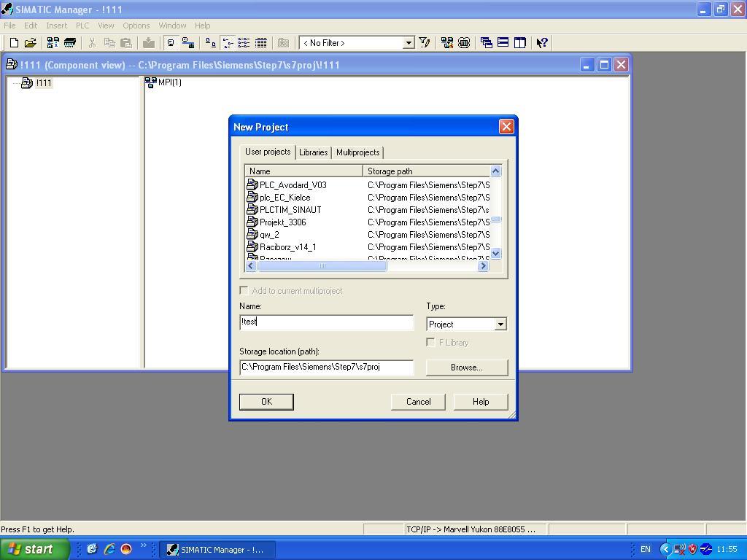Open the Window menu
747x560 pixels.
(172, 26)
